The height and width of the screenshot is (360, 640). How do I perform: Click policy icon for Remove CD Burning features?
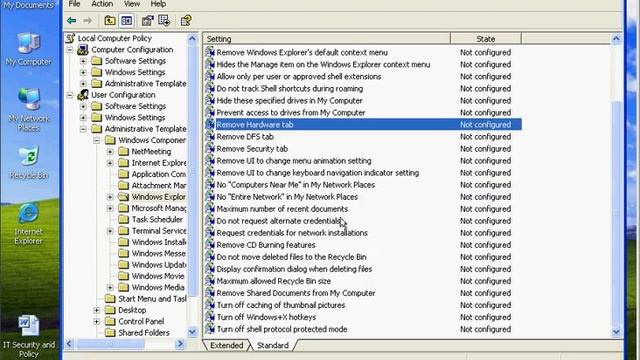(210, 245)
